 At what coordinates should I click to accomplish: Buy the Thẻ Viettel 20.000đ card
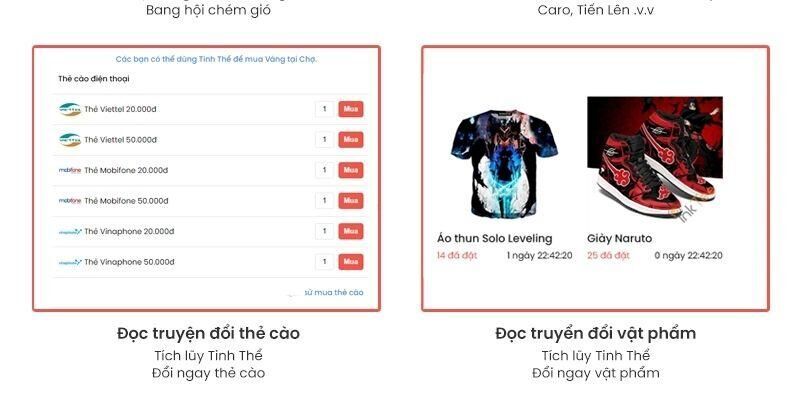tap(351, 109)
